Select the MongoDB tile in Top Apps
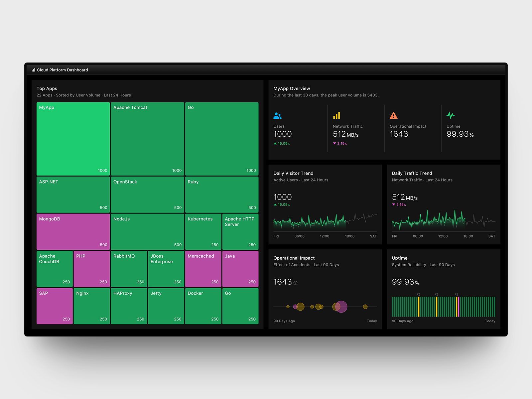 point(73,231)
